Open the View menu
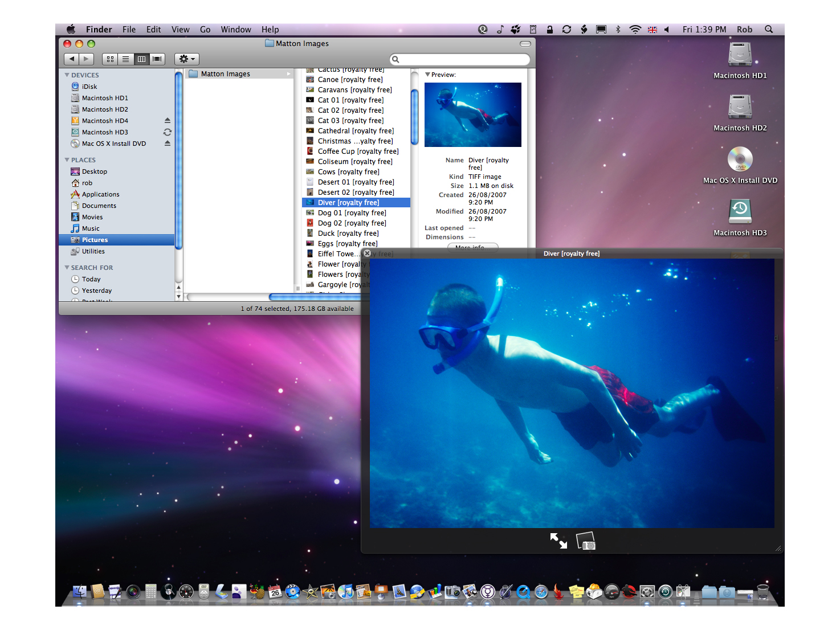Screen dimensions: 840x630 [180, 30]
